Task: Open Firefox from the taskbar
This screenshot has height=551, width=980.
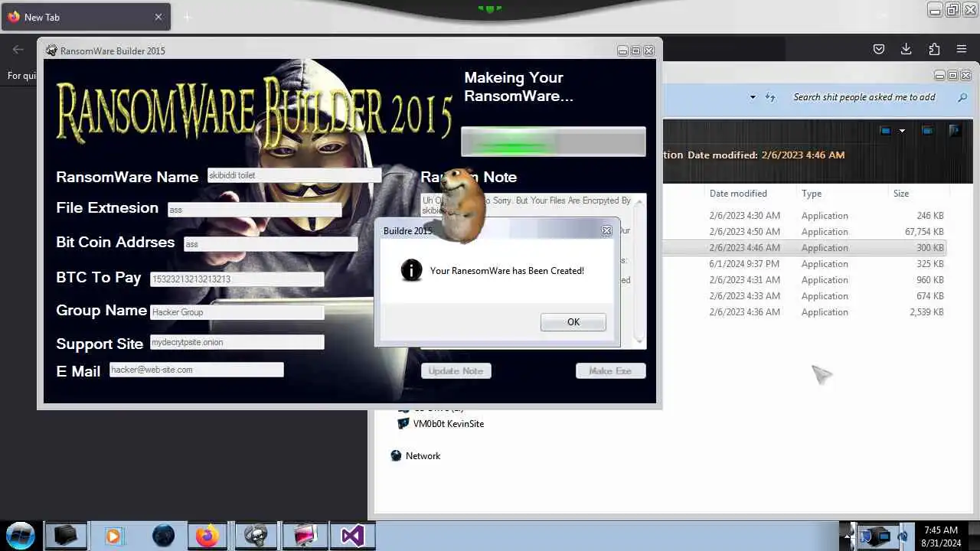Action: coord(207,536)
